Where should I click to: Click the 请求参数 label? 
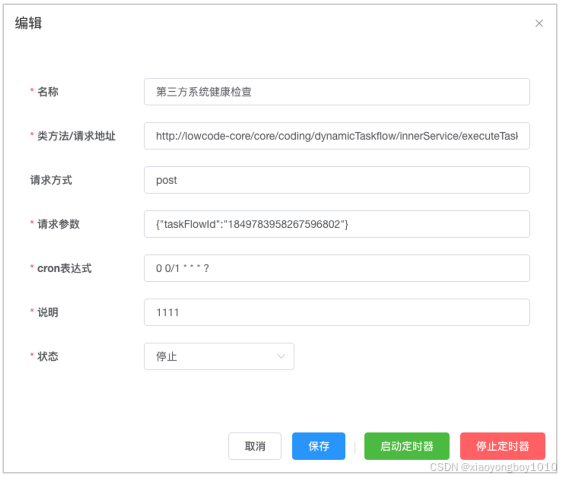tap(58, 224)
